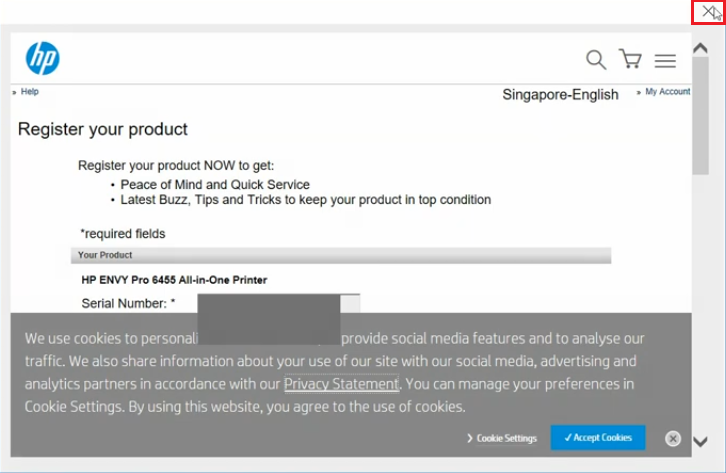Open the My Account link
The width and height of the screenshot is (726, 473).
[x=668, y=92]
